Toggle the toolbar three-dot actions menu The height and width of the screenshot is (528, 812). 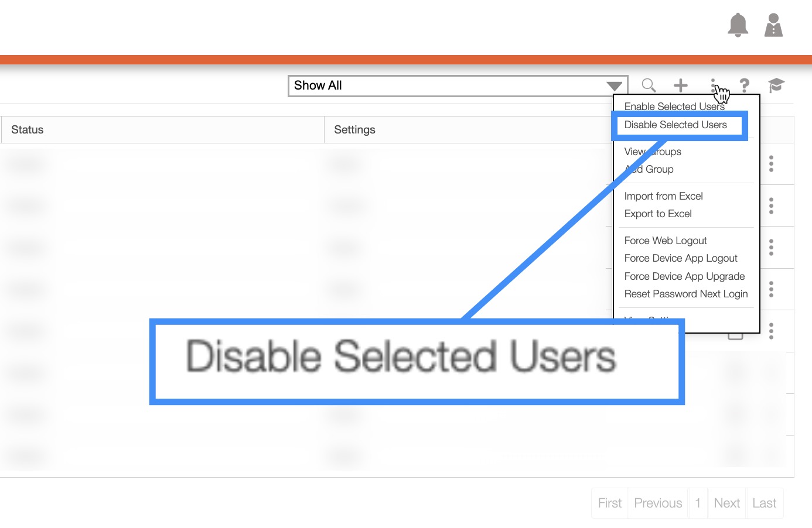(713, 85)
